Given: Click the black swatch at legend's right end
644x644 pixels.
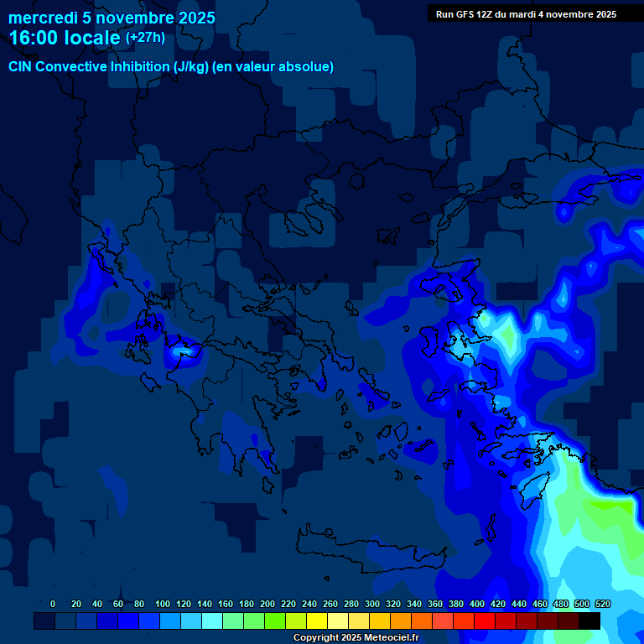Looking at the screenshot, I should pos(589,621).
